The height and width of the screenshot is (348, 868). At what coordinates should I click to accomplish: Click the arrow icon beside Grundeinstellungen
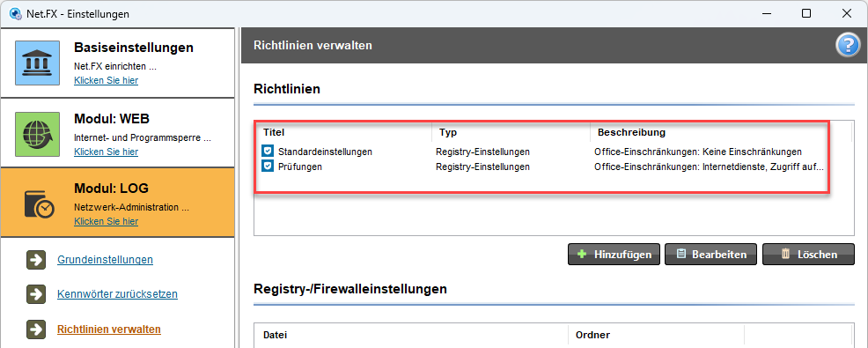coord(35,260)
